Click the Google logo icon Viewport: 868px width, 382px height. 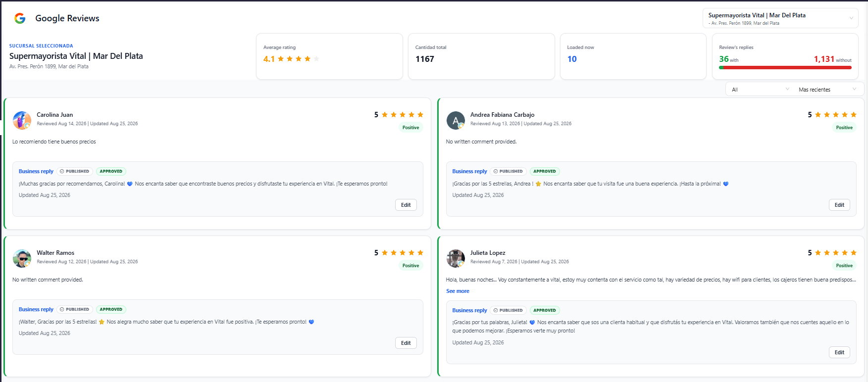(20, 18)
